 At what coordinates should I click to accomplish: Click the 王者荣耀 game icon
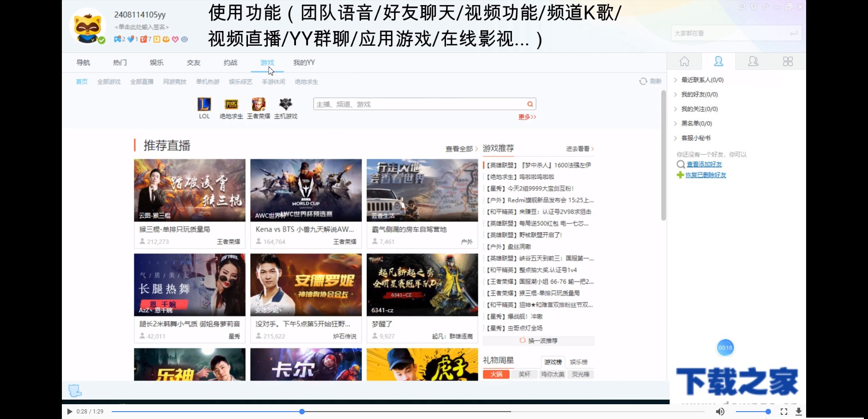(x=258, y=104)
